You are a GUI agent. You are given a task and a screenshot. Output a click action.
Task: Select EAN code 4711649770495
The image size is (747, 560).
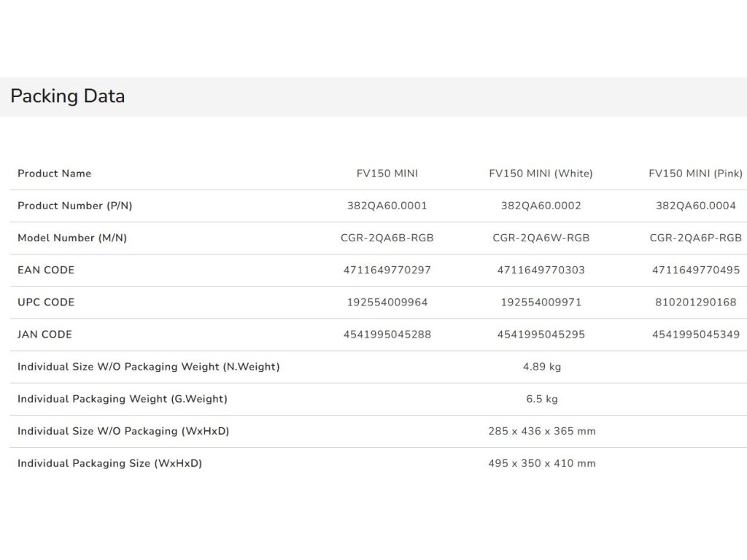click(695, 270)
